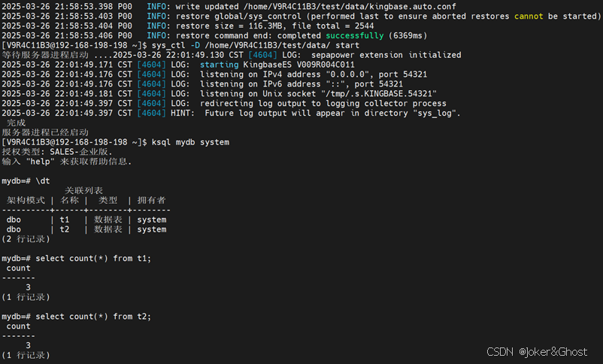Viewport: 603px width, 364px height.
Task: Click the '完成' line
Action: [x=16, y=123]
